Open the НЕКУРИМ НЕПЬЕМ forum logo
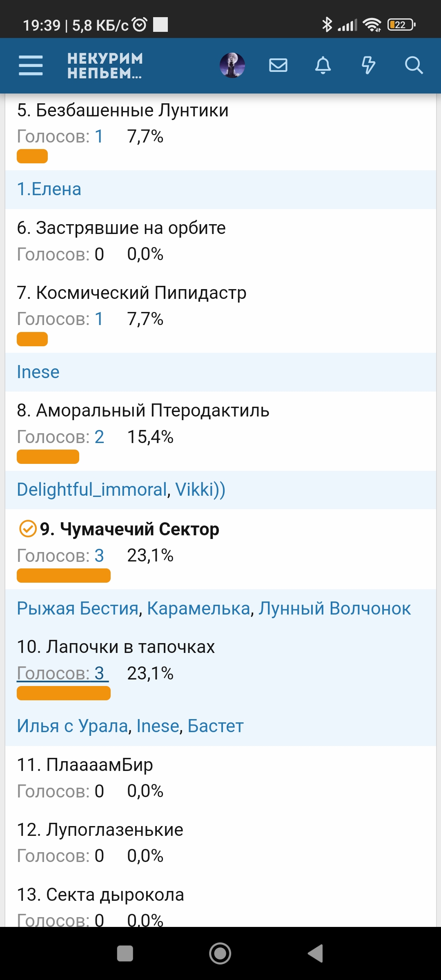 click(105, 66)
